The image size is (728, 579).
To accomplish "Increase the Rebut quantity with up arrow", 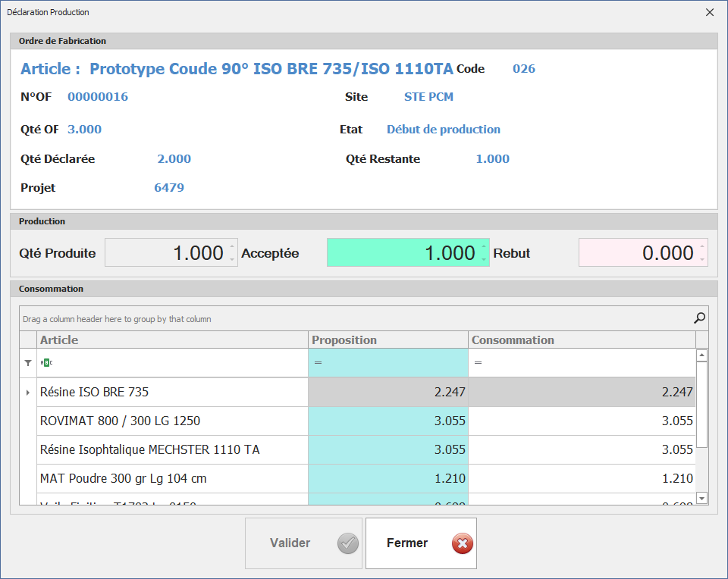I will click(702, 246).
